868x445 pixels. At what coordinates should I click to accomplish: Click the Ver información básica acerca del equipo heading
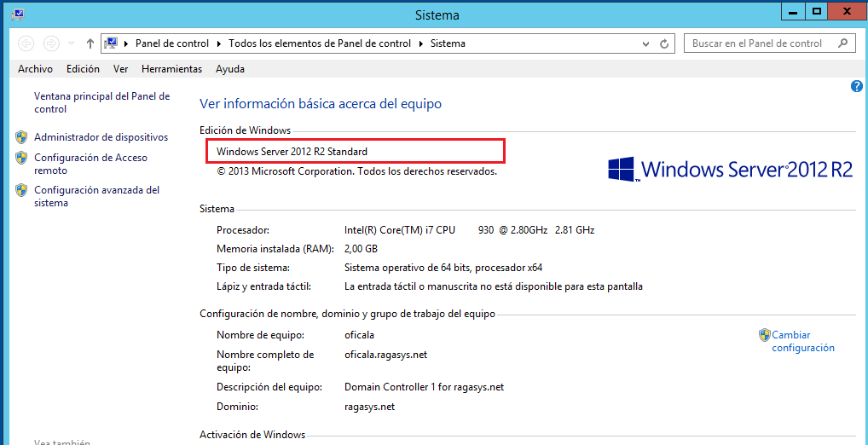click(x=321, y=104)
